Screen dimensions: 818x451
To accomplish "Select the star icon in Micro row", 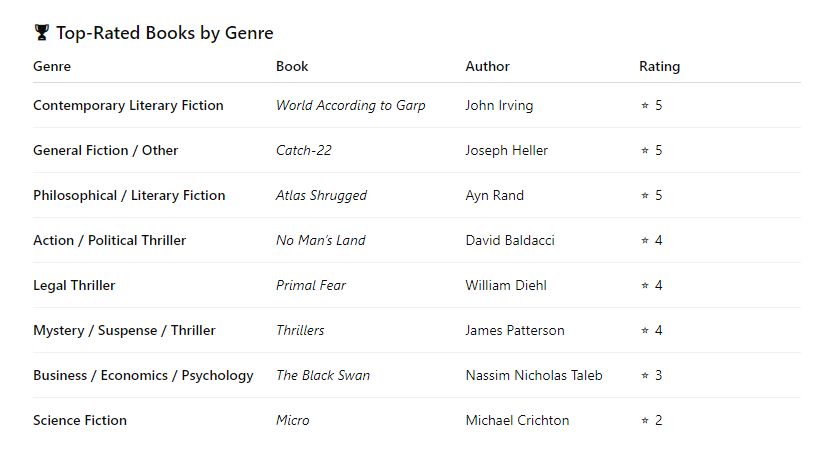I will (x=645, y=420).
